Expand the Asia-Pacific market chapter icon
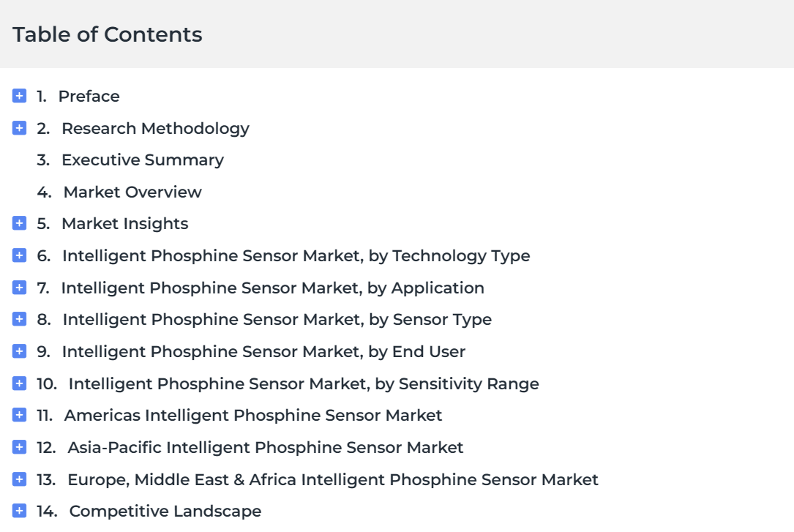Image resolution: width=794 pixels, height=532 pixels. tap(19, 447)
